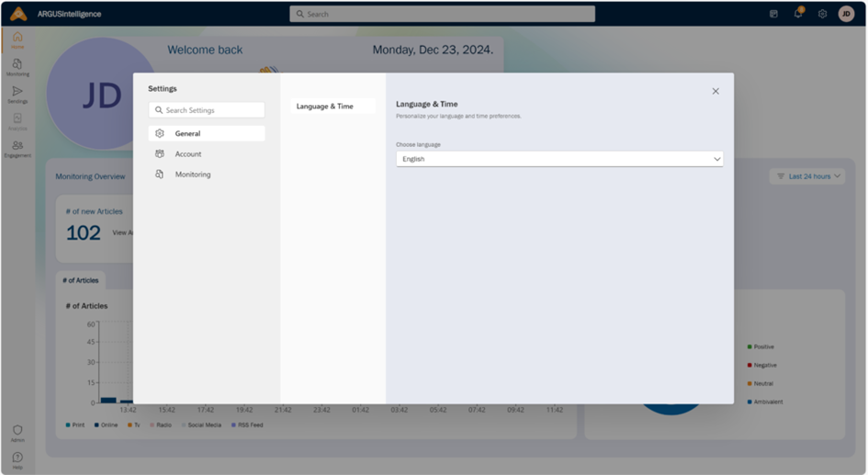Click the top global Search bar
This screenshot has width=868, height=475.
tap(442, 14)
